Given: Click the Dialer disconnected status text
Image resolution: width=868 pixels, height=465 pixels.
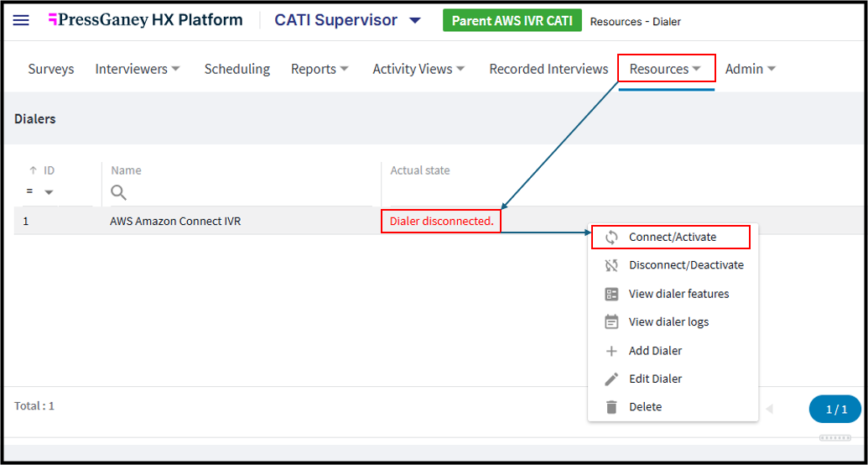Looking at the screenshot, I should point(441,221).
